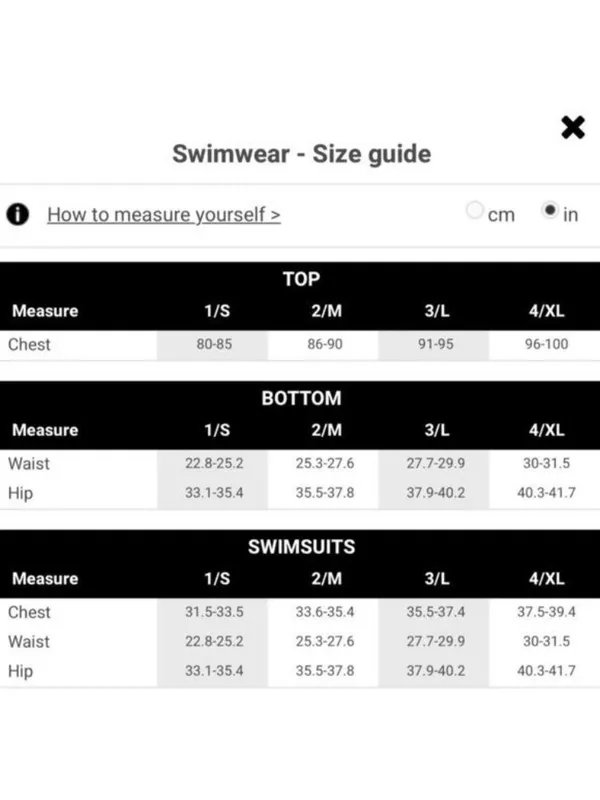Click the 30-31.5 waist value in BOTTOM table

[546, 463]
